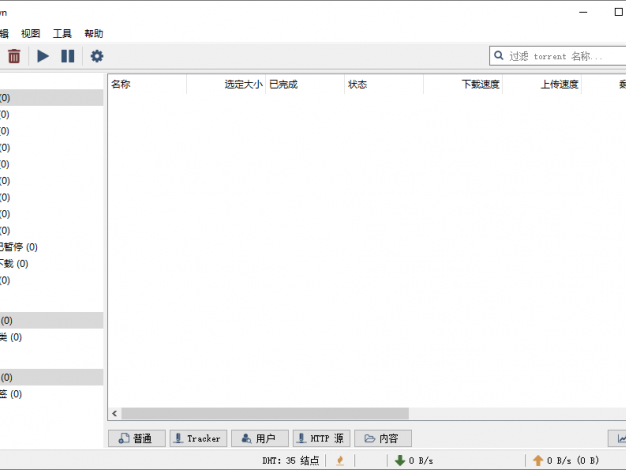Image resolution: width=626 pixels, height=470 pixels.
Task: Switch to the 内容 tab
Action: point(383,438)
